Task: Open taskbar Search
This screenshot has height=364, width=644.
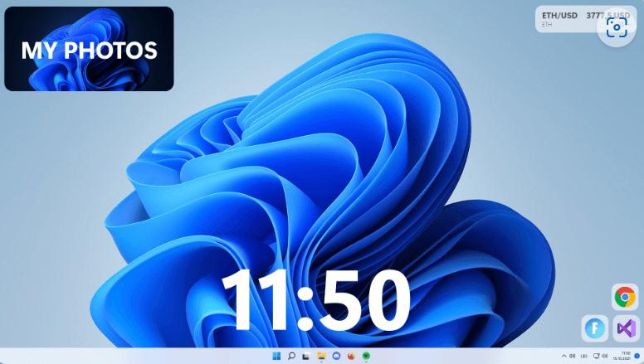Action: click(291, 357)
